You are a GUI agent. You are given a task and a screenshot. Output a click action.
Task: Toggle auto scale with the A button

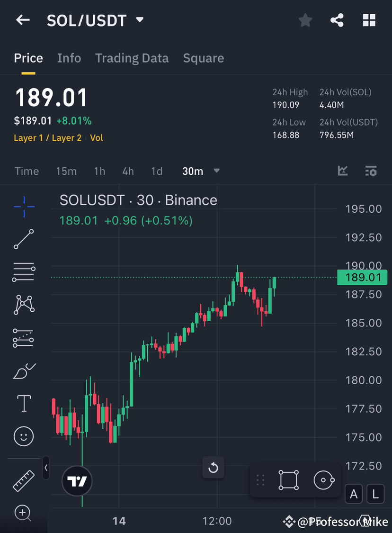click(354, 494)
